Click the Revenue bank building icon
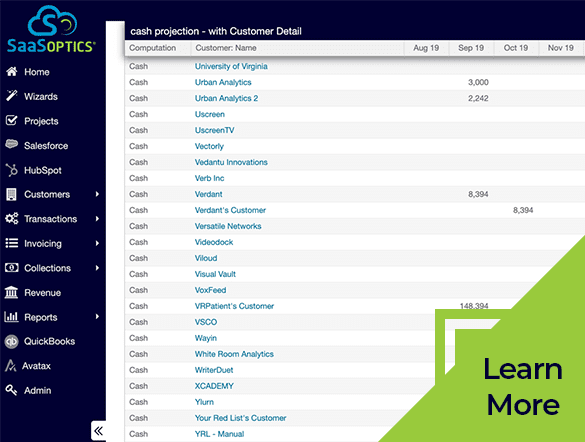The height and width of the screenshot is (442, 585). (x=11, y=292)
